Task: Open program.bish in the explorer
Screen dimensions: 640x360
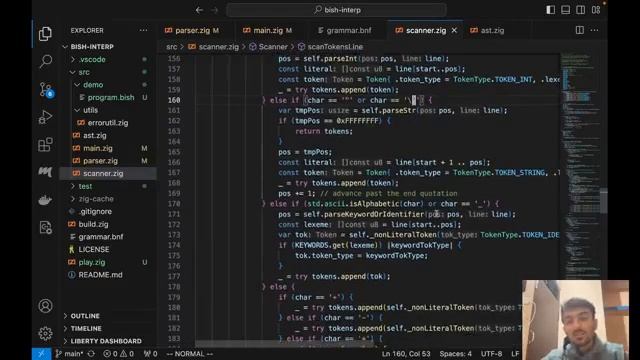Action: 111,98
